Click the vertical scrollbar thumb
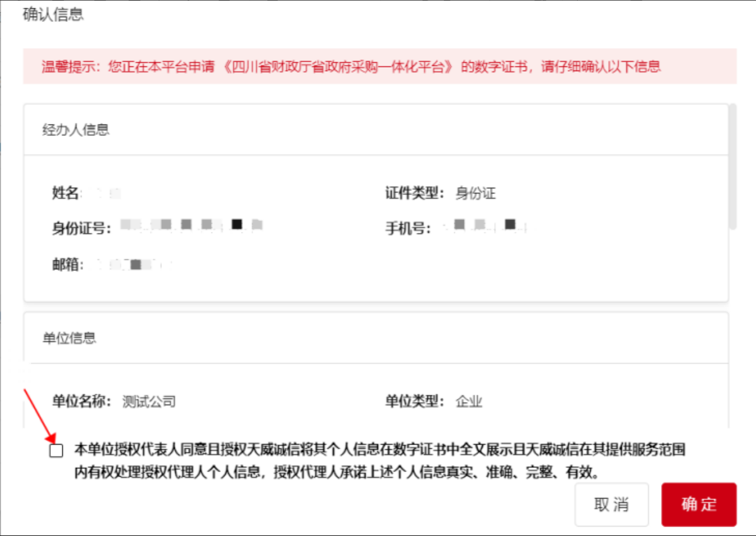 coord(732,167)
